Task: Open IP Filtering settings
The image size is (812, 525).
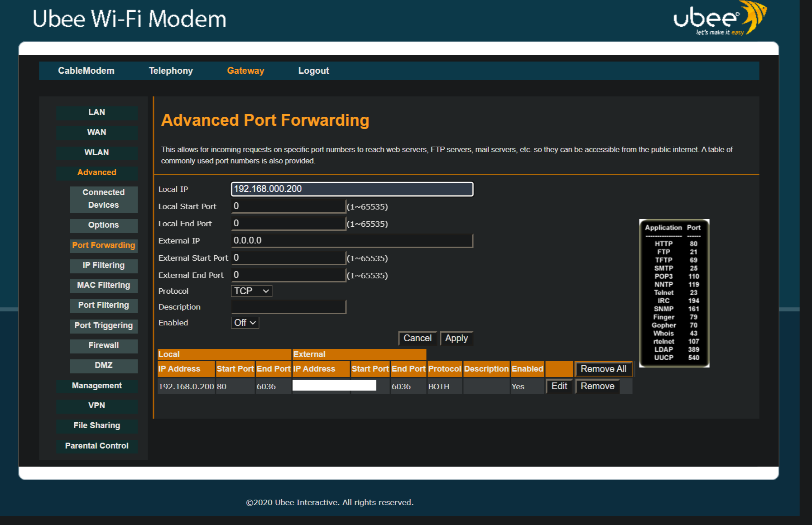Action: (104, 265)
